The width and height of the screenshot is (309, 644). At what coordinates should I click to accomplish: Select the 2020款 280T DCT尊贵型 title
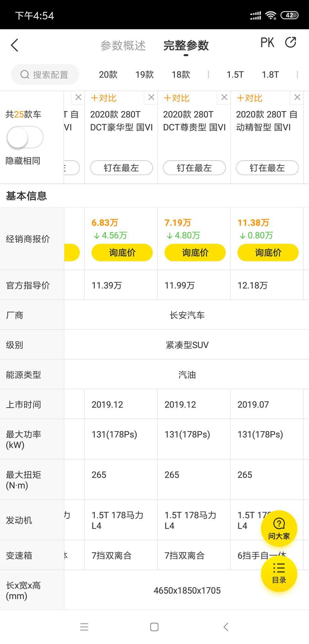pos(194,121)
